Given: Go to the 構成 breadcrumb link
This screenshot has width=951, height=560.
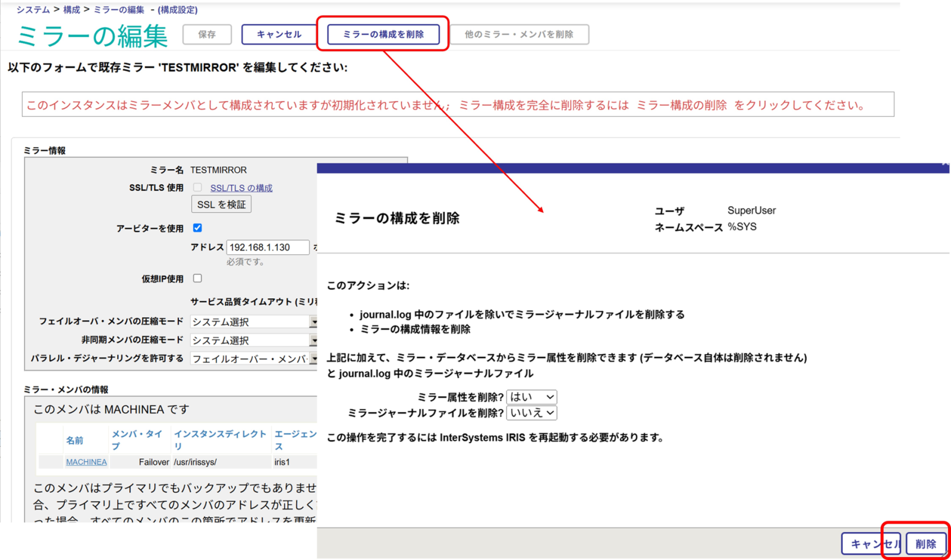Looking at the screenshot, I should [x=71, y=10].
